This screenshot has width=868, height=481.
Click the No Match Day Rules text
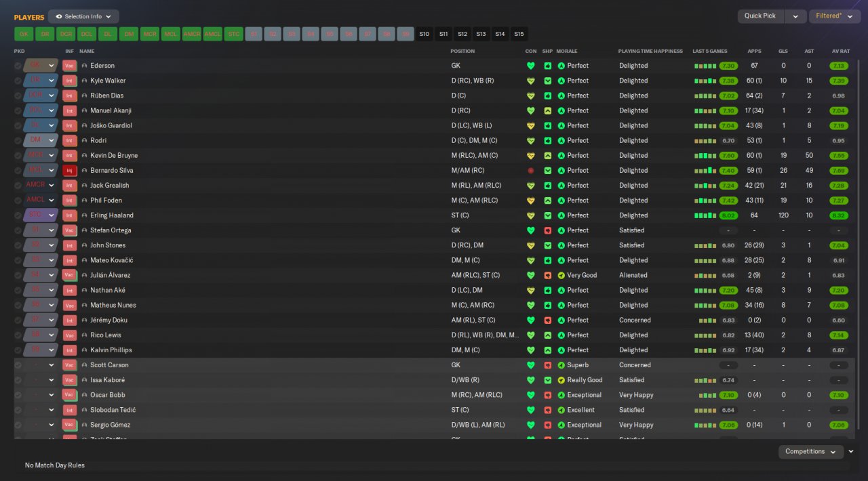tap(55, 465)
